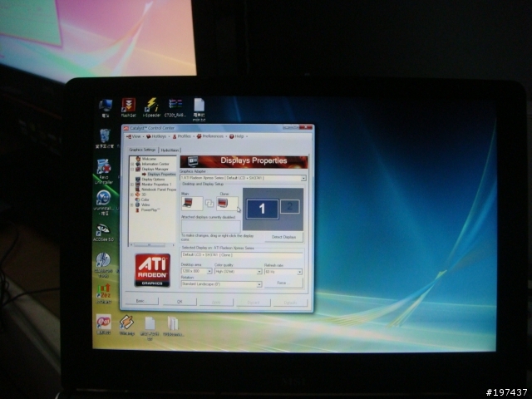532x399 pixels.
Task: Click the Defaults button
Action: (290, 303)
